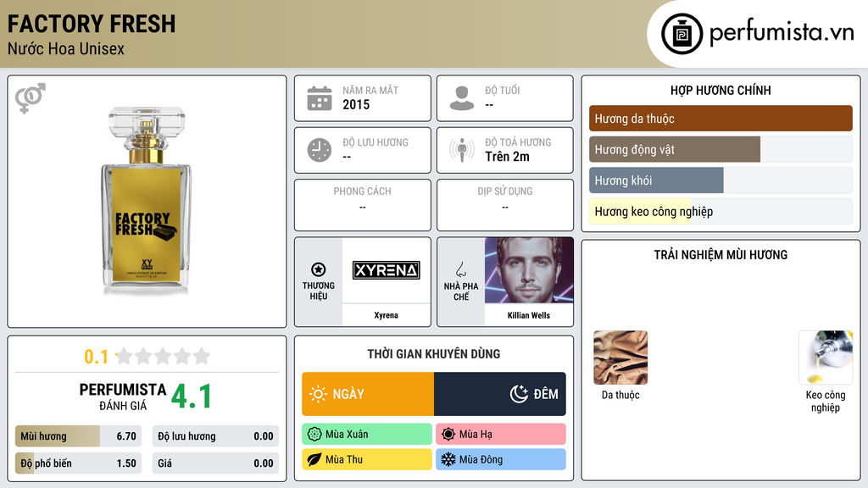Image resolution: width=868 pixels, height=488 pixels.
Task: Choose the Mùa Đông season button
Action: pyautogui.click(x=501, y=459)
